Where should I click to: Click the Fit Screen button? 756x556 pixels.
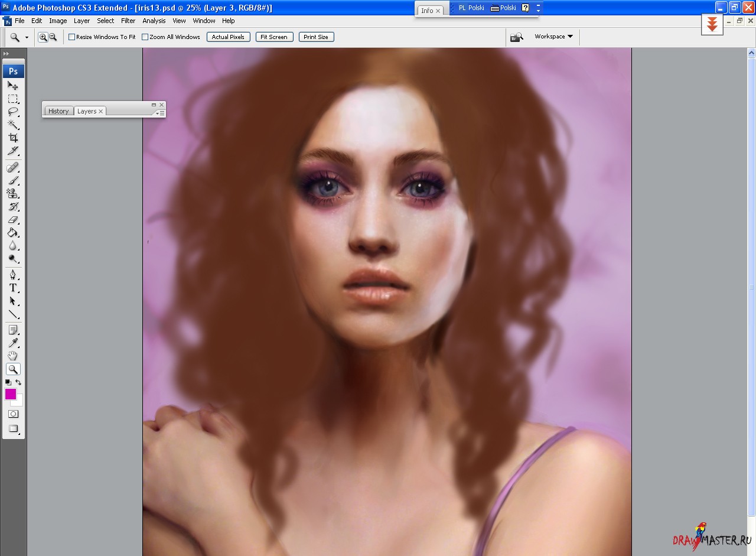(x=274, y=37)
